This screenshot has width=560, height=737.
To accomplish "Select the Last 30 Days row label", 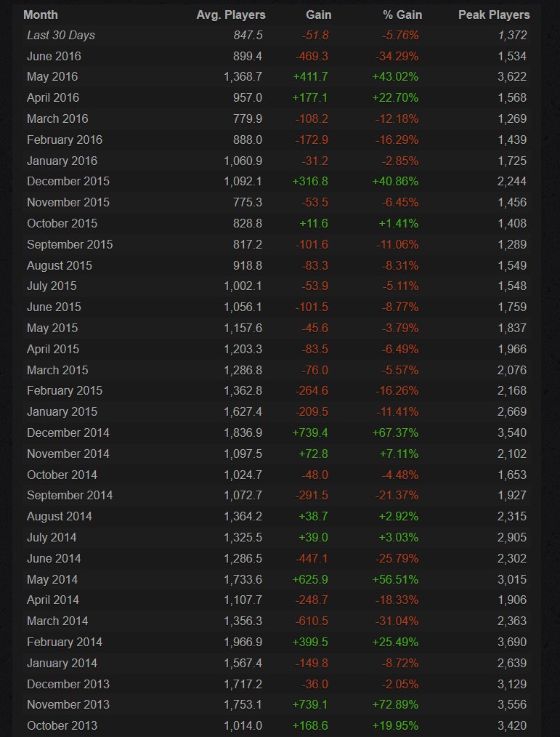I will click(x=61, y=36).
